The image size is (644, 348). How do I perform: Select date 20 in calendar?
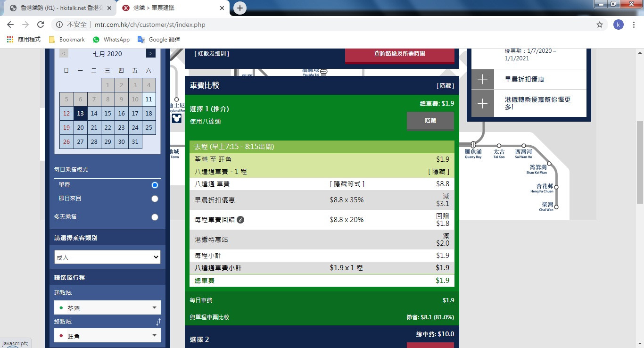81,127
